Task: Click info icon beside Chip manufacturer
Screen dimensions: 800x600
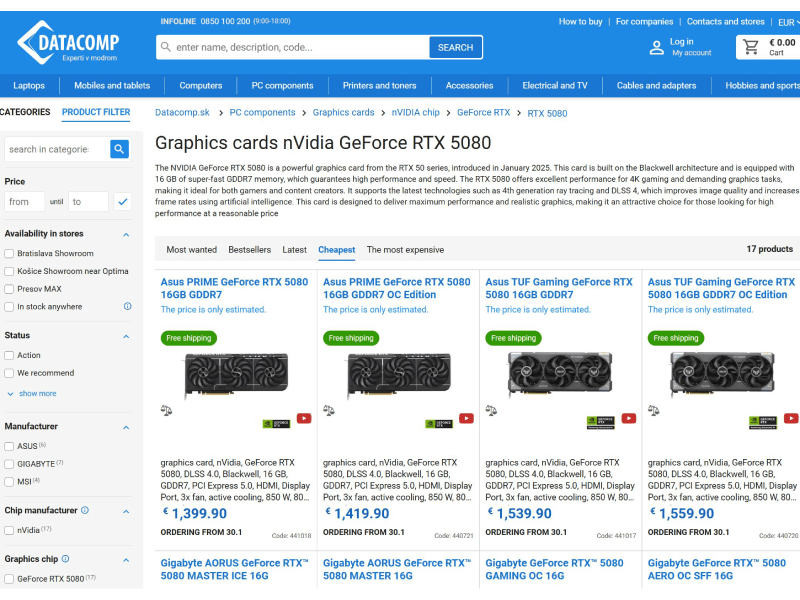Action: tap(85, 510)
